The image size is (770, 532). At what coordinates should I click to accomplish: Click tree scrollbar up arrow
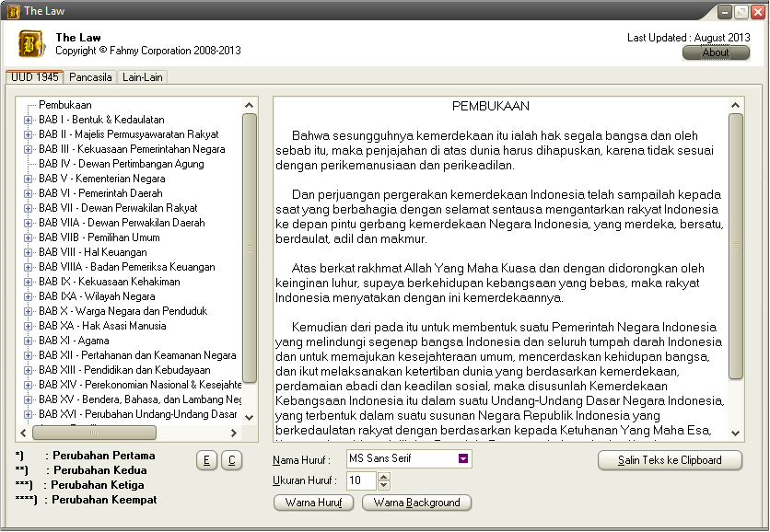pos(250,105)
